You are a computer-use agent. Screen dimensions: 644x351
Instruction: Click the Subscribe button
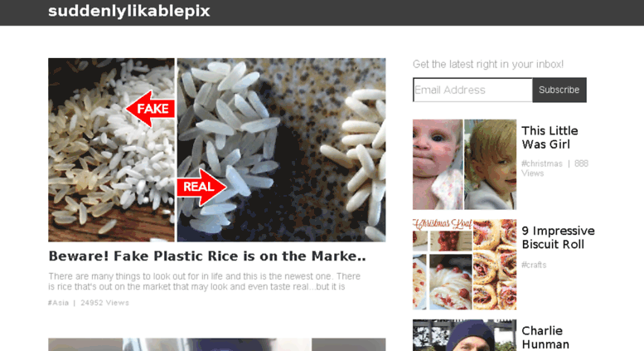[x=559, y=90]
